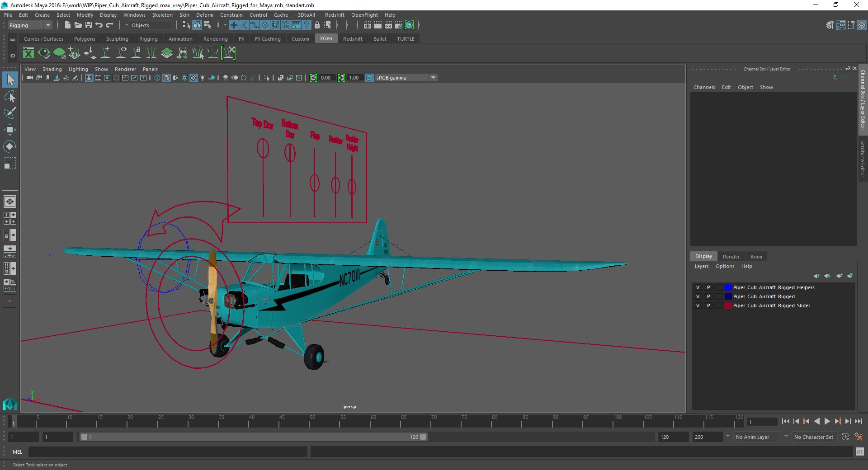Click the Auto keyframe toggle icon
The image size is (868, 470).
pos(845,437)
